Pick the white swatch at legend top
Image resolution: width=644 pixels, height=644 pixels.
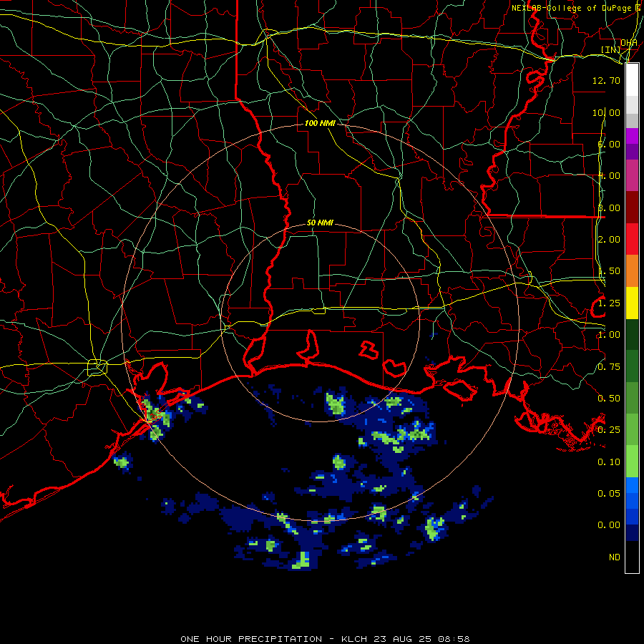(x=632, y=80)
